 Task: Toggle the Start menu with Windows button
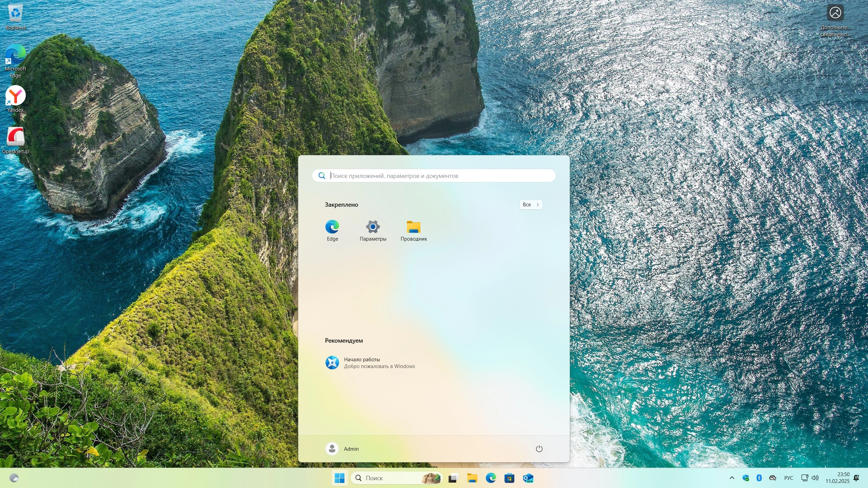coord(339,478)
